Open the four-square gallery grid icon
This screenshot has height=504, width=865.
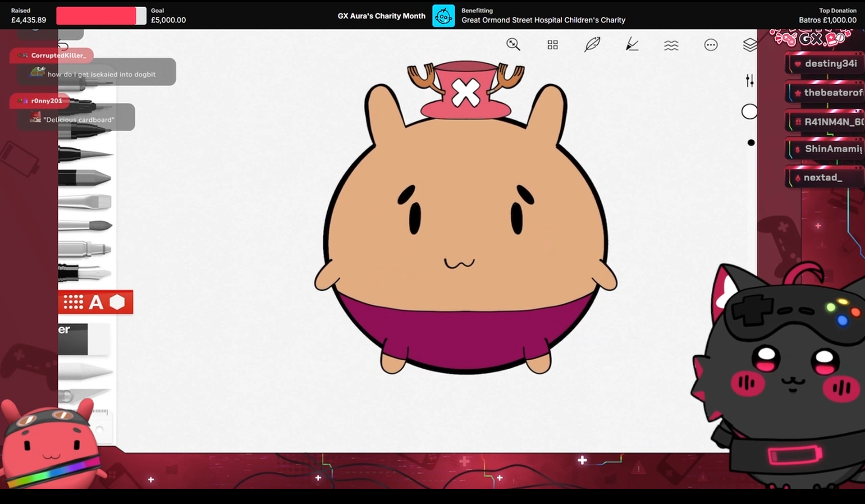coord(553,44)
